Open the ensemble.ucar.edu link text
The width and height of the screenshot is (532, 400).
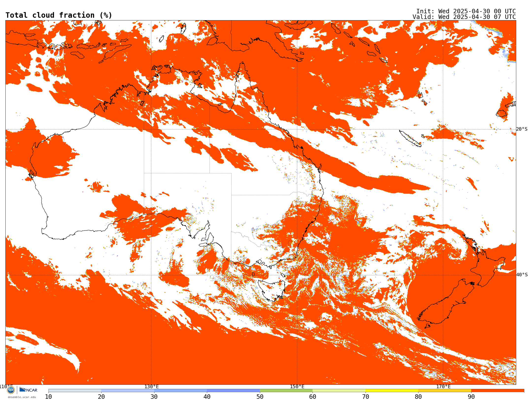coord(22,397)
